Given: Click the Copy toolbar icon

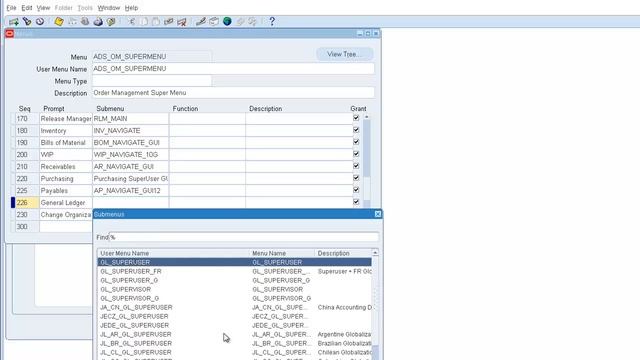Looking at the screenshot, I should [x=144, y=22].
